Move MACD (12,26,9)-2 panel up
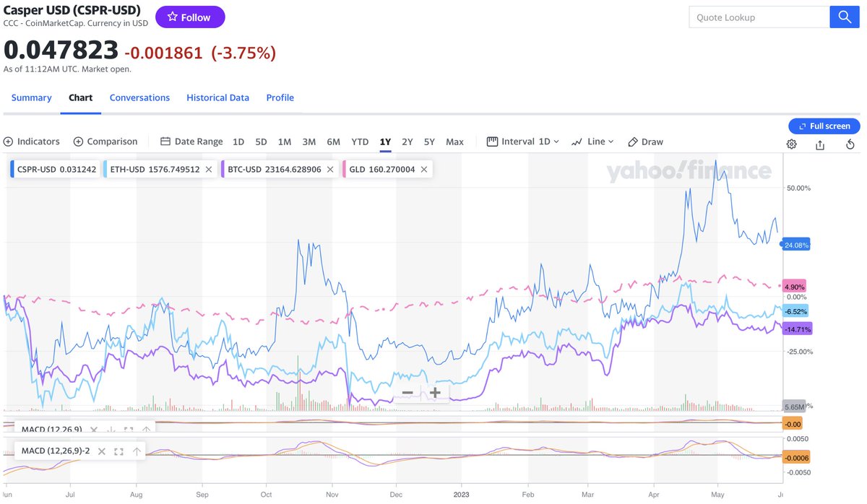867x504 pixels. [137, 451]
